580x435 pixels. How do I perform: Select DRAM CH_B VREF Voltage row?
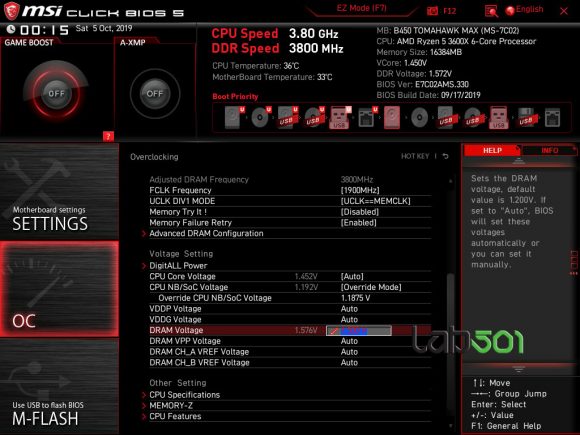click(x=290, y=362)
